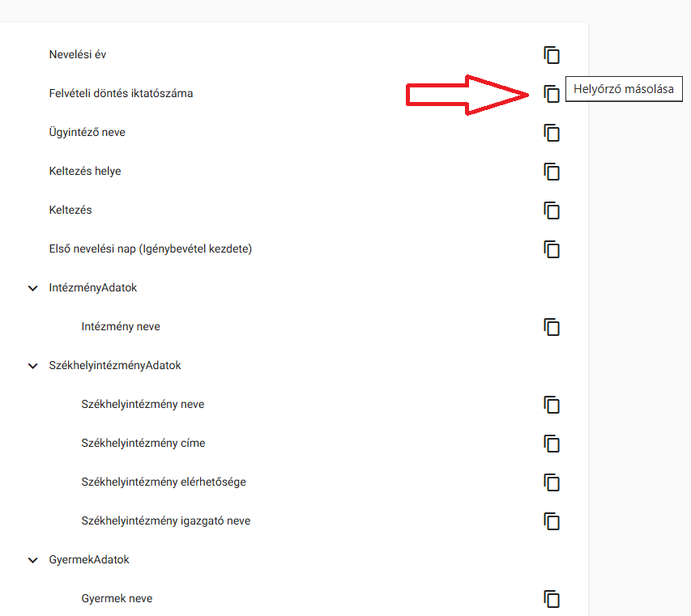Viewport: 691px width, 616px height.
Task: Click the Keltezés label text
Action: 70,210
